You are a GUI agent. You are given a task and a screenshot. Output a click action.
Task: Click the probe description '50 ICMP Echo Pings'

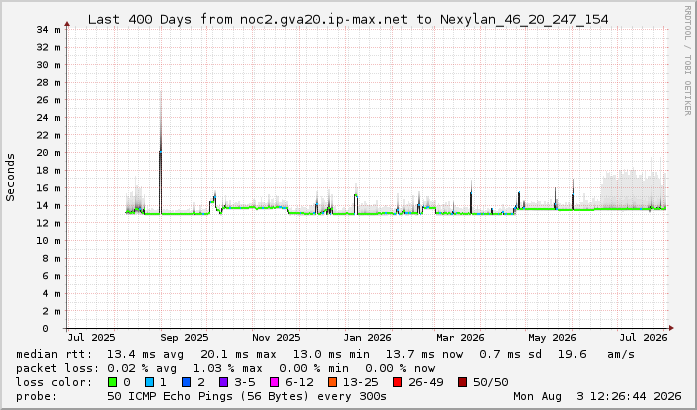coord(170,396)
